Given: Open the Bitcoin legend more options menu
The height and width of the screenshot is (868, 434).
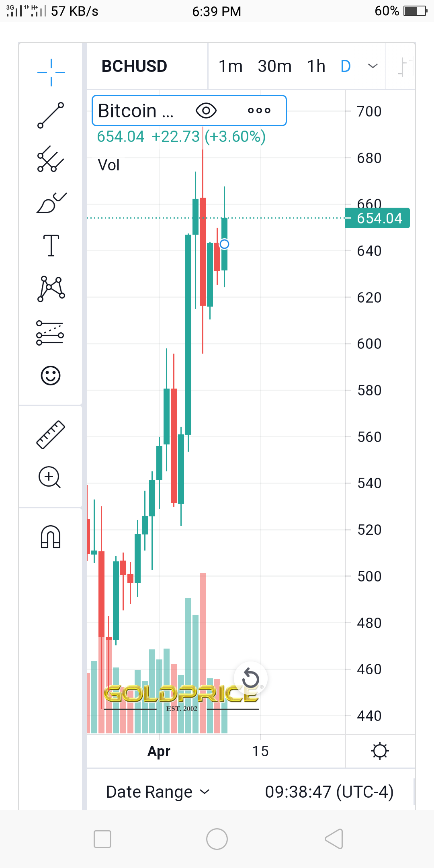Looking at the screenshot, I should [x=259, y=111].
